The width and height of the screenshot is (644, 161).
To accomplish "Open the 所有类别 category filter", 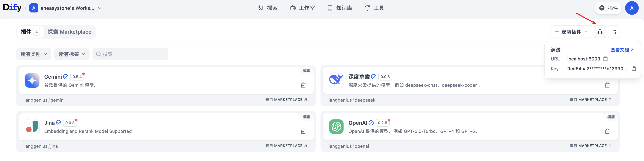I will 34,54.
